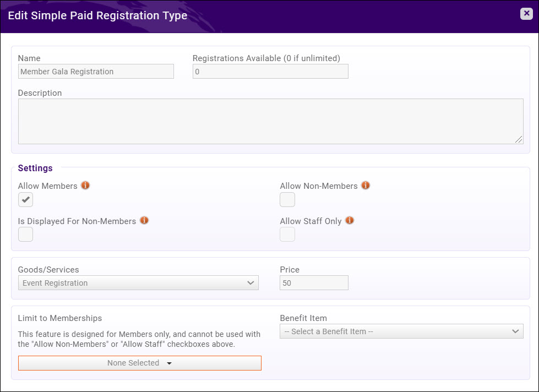The height and width of the screenshot is (392, 539).
Task: Check Is Displayed For Non-Members
Action: click(25, 234)
